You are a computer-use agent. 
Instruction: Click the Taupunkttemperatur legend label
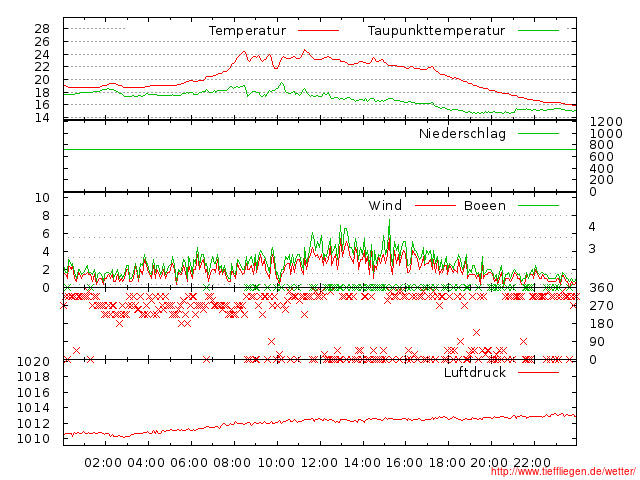(436, 31)
